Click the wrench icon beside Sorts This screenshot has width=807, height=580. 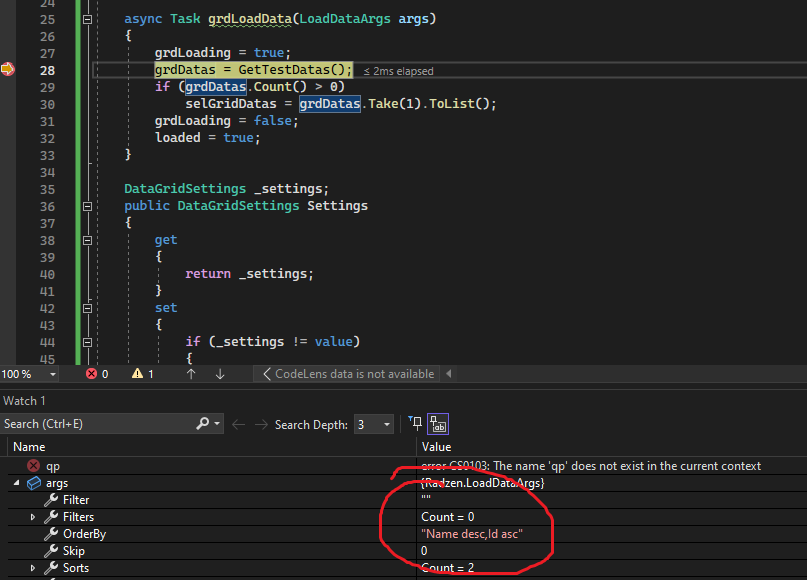coord(51,568)
